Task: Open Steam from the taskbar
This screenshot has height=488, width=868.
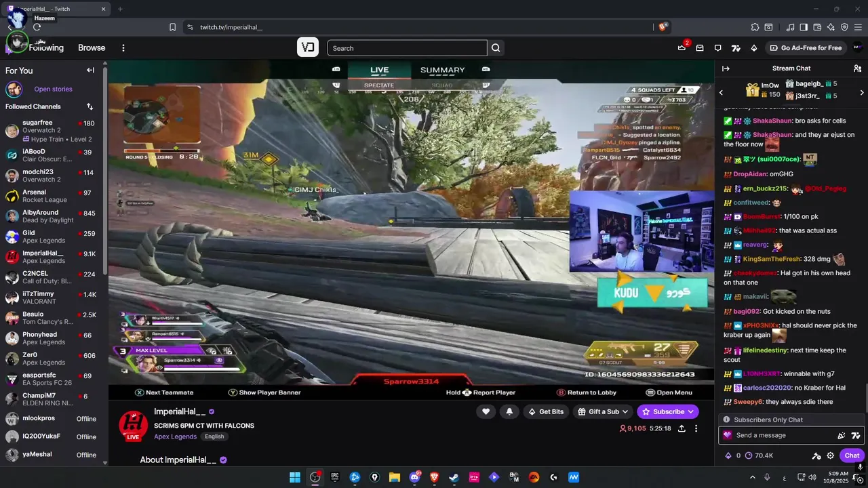Action: click(x=454, y=477)
